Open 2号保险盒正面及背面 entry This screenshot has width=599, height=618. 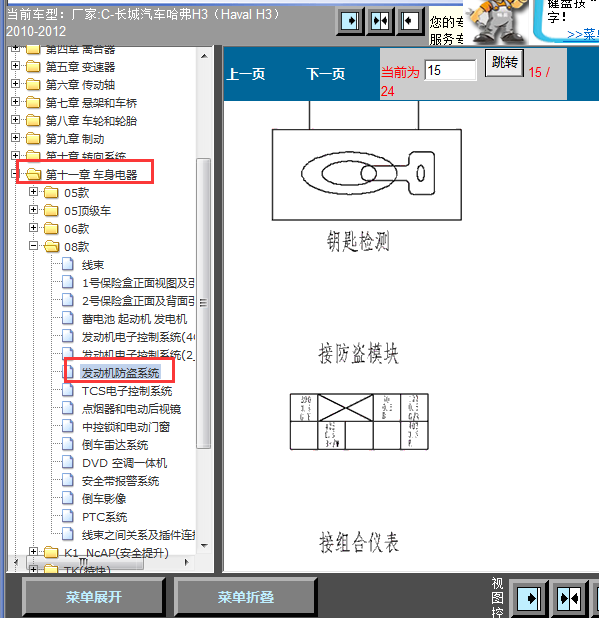(138, 301)
